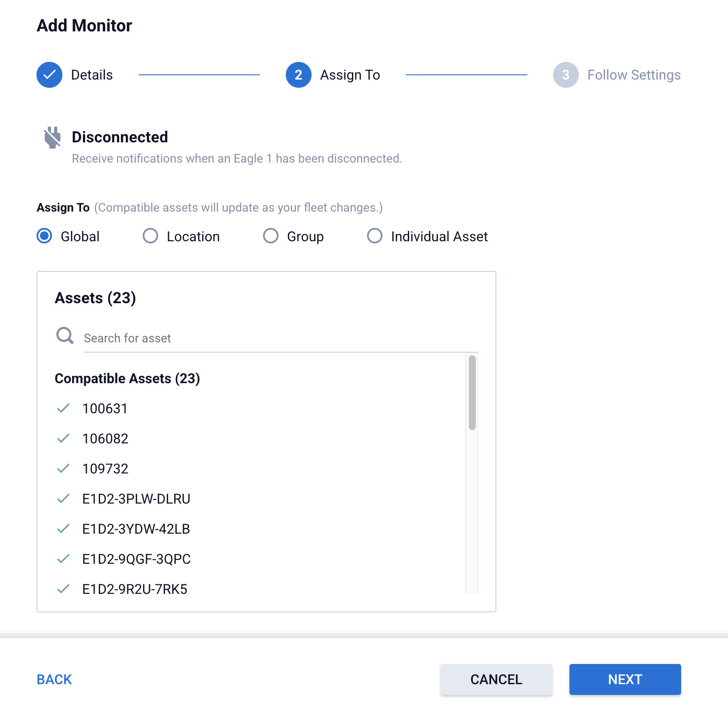Click the step 2 Assign To circle
This screenshot has height=713, width=728.
298,75
